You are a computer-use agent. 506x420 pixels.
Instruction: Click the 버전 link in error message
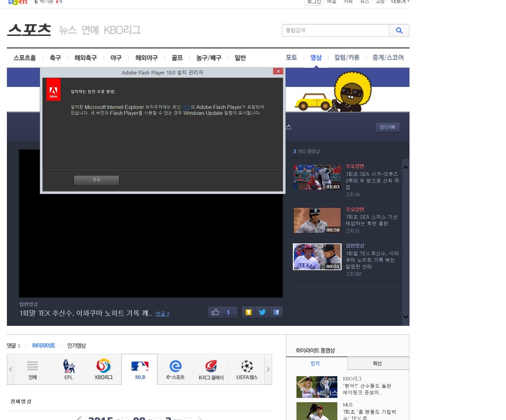point(186,107)
